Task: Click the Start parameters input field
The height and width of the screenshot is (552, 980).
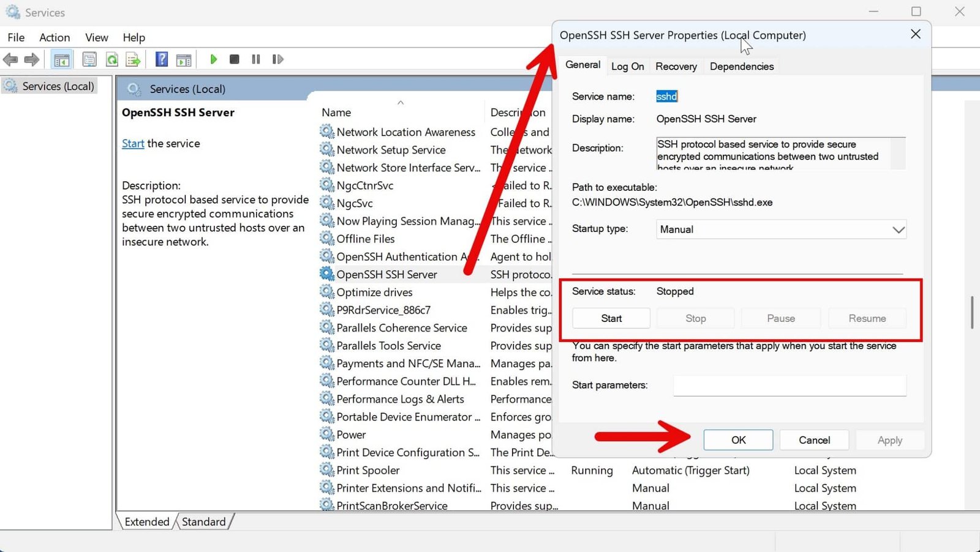Action: click(789, 386)
